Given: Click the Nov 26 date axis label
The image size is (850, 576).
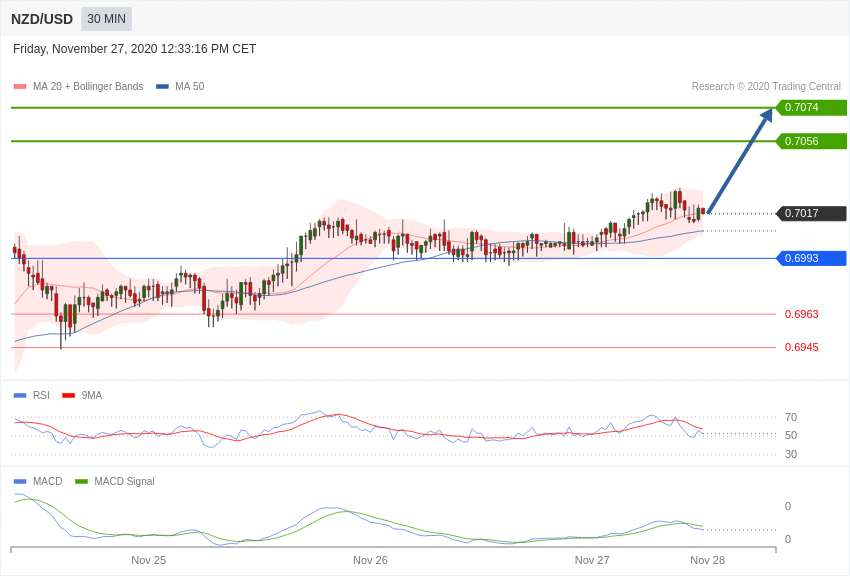Looking at the screenshot, I should pos(370,560).
